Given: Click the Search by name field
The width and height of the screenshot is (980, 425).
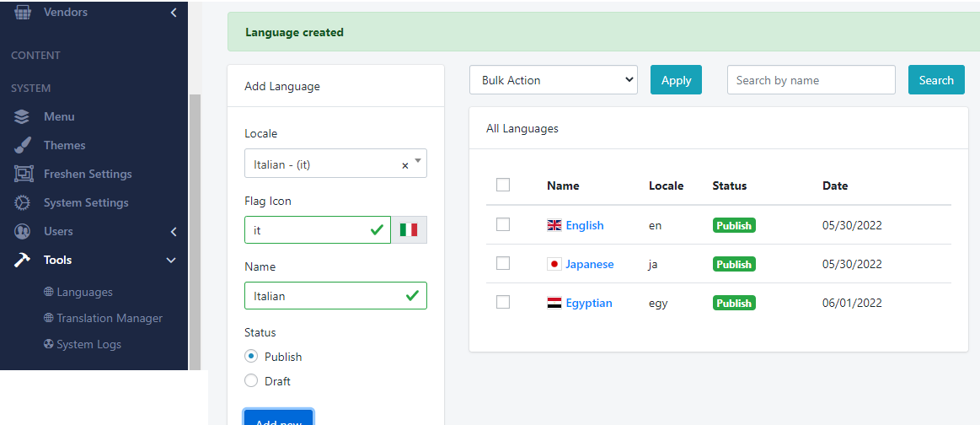Looking at the screenshot, I should point(811,80).
